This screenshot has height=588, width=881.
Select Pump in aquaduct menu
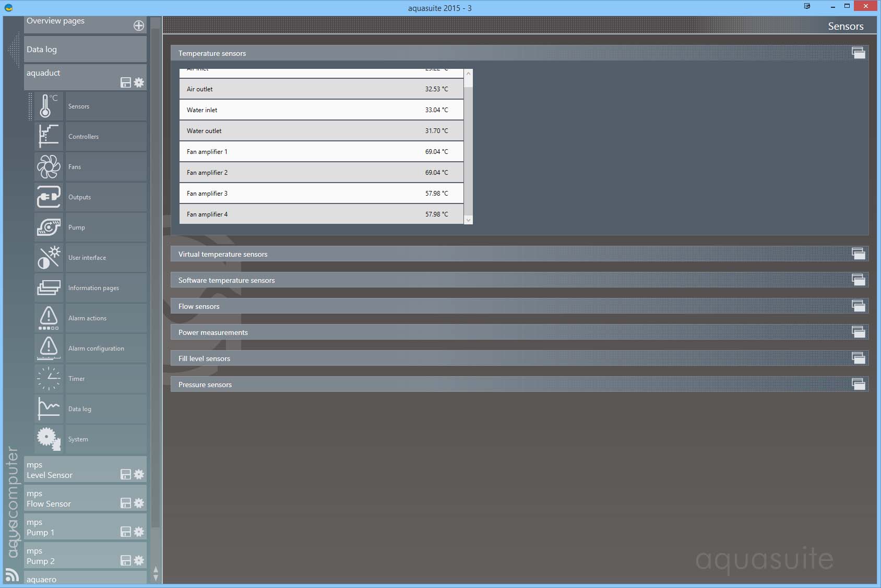106,227
